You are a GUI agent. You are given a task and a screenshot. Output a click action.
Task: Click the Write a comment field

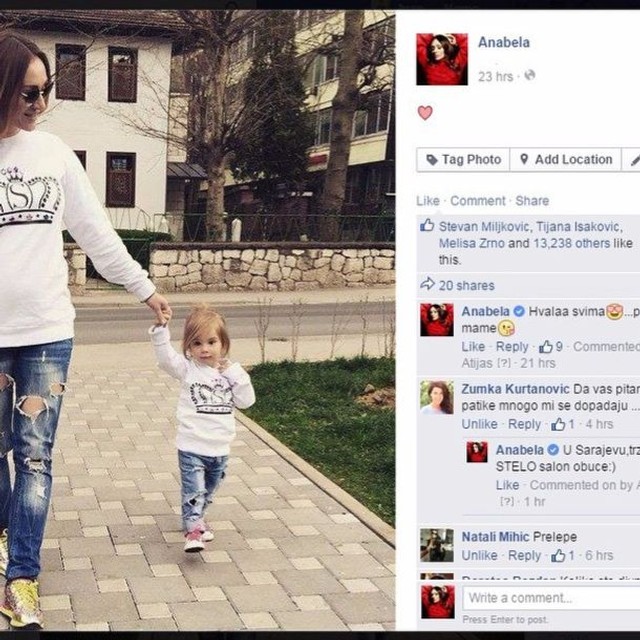coord(551,598)
